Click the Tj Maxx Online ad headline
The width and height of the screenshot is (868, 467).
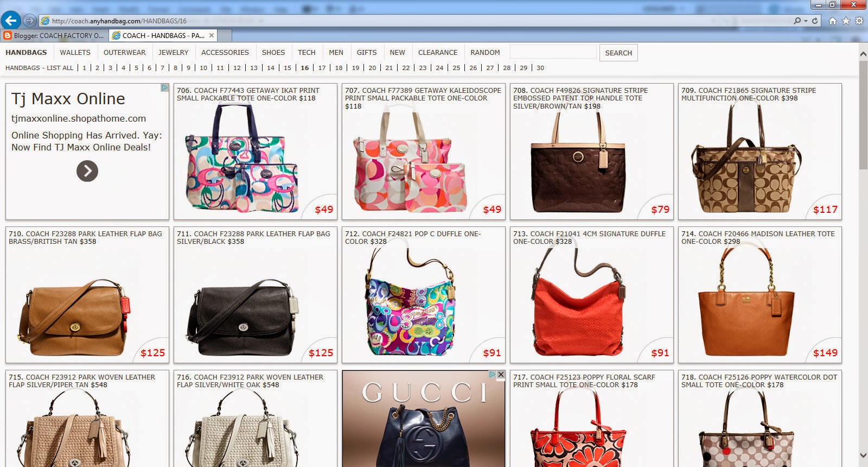pos(68,98)
